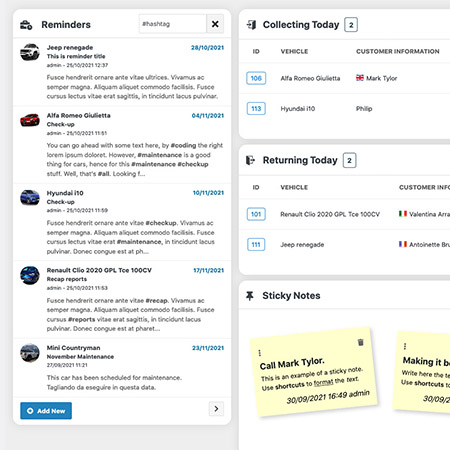This screenshot has width=450, height=450.
Task: Click the VEHICLE column header in Collecting Today
Action: point(294,51)
